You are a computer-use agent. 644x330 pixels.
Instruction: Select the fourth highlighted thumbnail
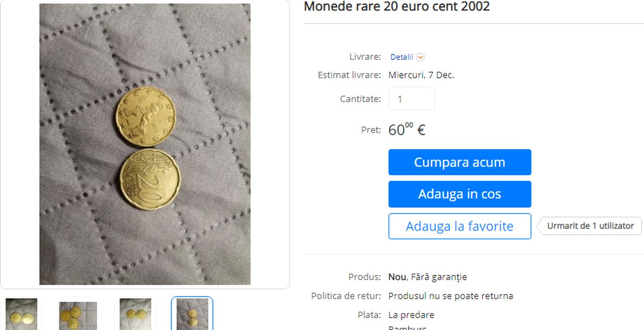[192, 314]
